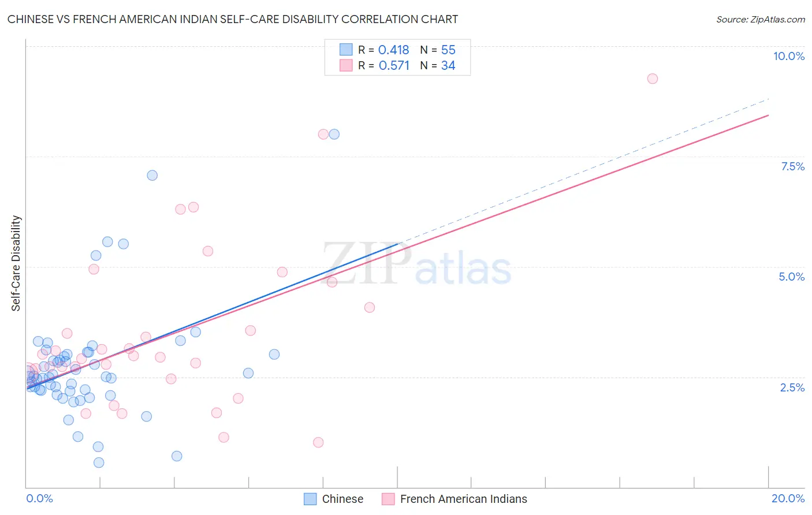The image size is (812, 515).
Task: Click the lowest blue data point on the chart
Action: coord(99,462)
